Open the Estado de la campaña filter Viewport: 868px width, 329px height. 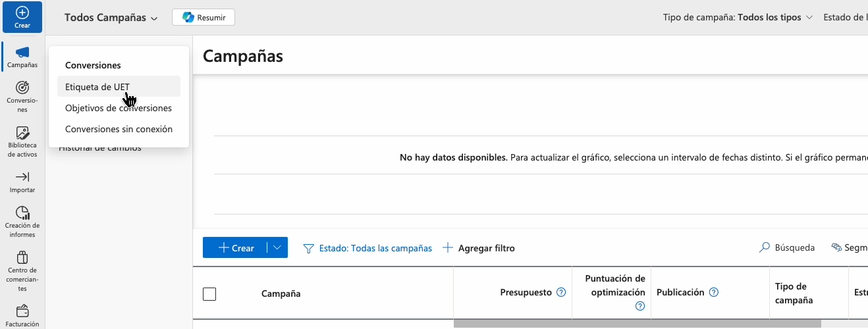[x=846, y=17]
